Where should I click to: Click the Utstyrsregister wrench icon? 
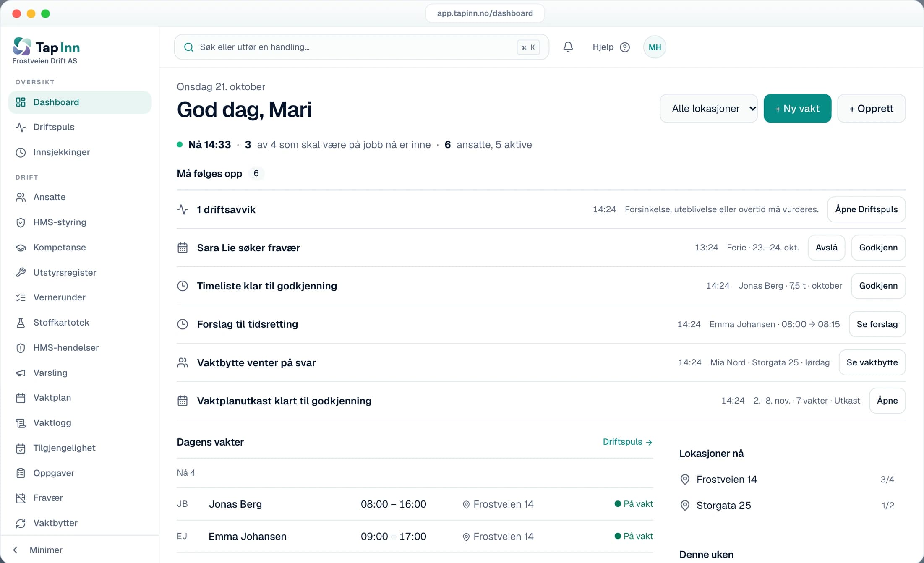point(21,273)
